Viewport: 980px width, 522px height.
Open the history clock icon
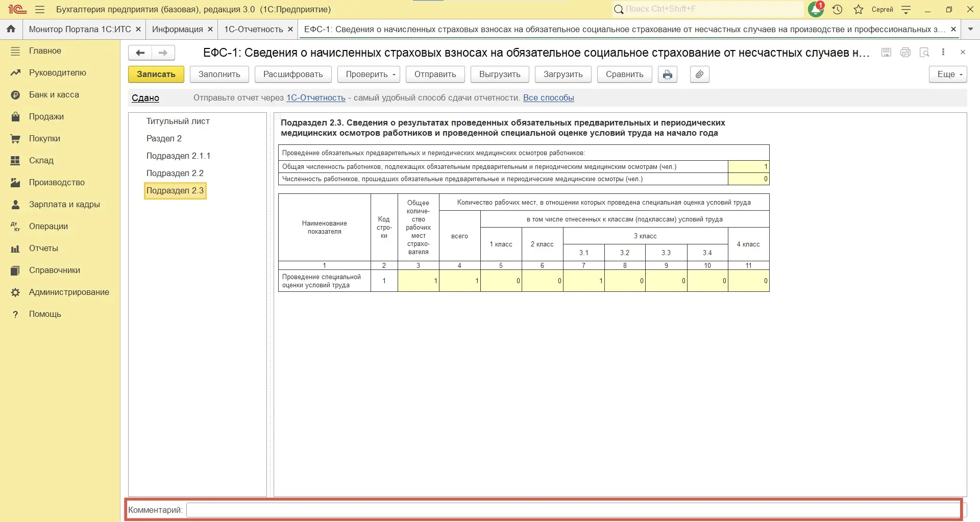point(837,9)
